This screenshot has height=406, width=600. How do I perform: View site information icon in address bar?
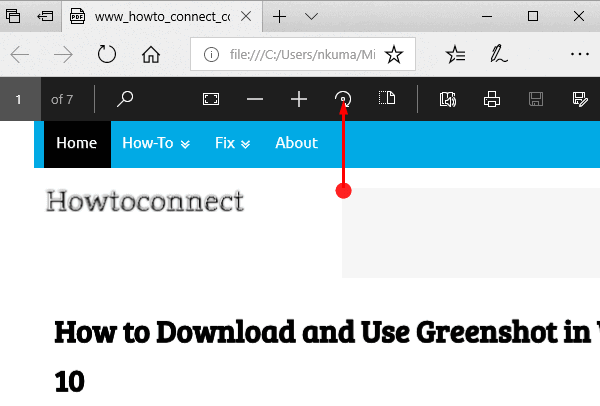pyautogui.click(x=211, y=54)
